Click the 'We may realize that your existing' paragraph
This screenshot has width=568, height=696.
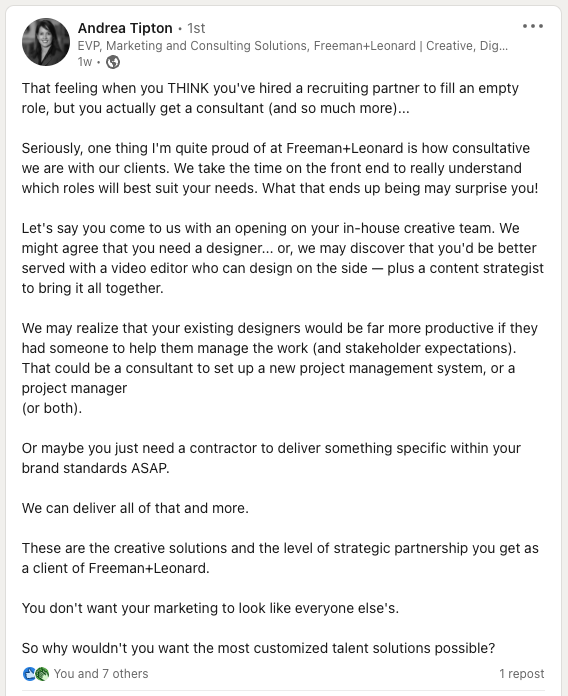click(280, 358)
